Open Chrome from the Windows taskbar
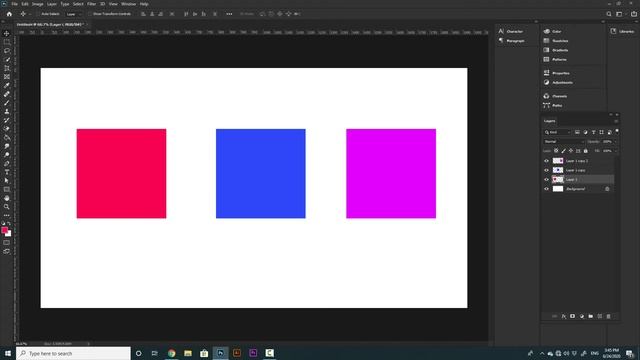This screenshot has width=640, height=360. coord(171,353)
